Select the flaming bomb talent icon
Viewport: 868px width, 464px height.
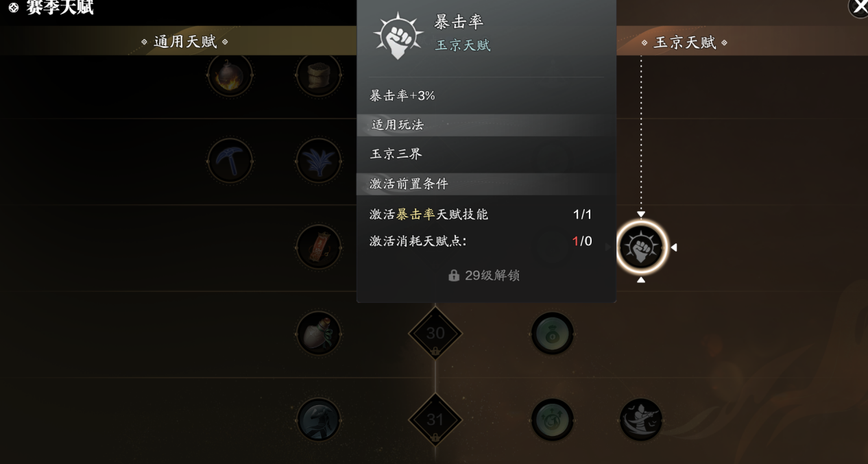pos(230,74)
